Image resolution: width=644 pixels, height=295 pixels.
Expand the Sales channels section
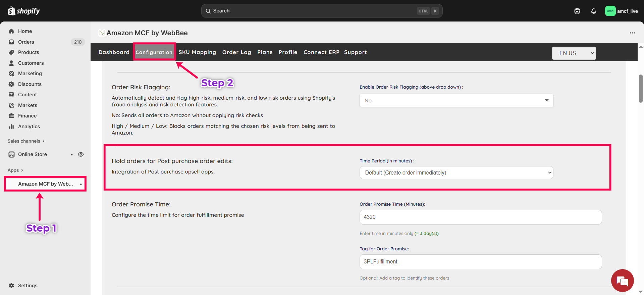pos(26,141)
